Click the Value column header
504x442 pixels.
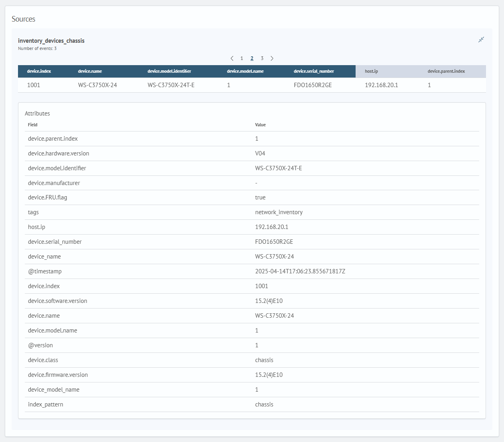pyautogui.click(x=260, y=125)
